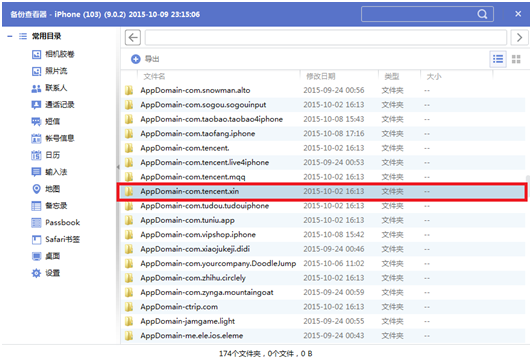Switch to list view
The width and height of the screenshot is (532, 363).
(x=498, y=59)
